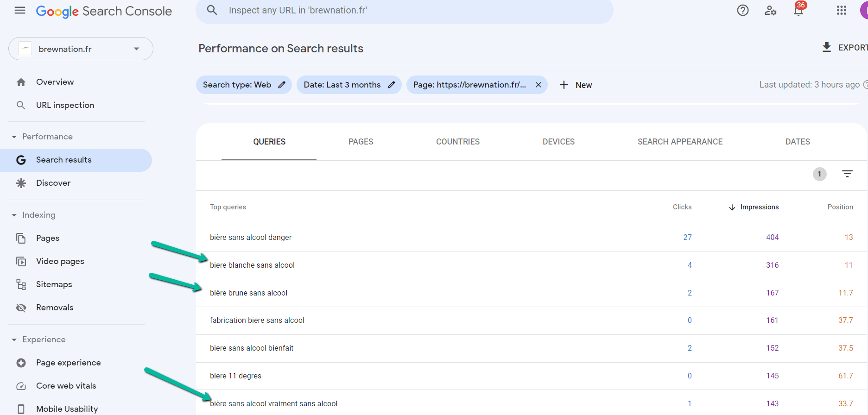868x415 pixels.
Task: Collapse the Indexing section
Action: (x=14, y=215)
